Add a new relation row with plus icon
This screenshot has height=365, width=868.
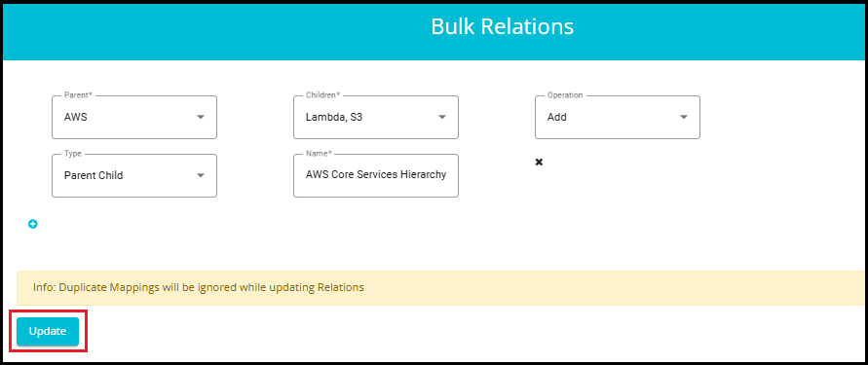coord(33,225)
